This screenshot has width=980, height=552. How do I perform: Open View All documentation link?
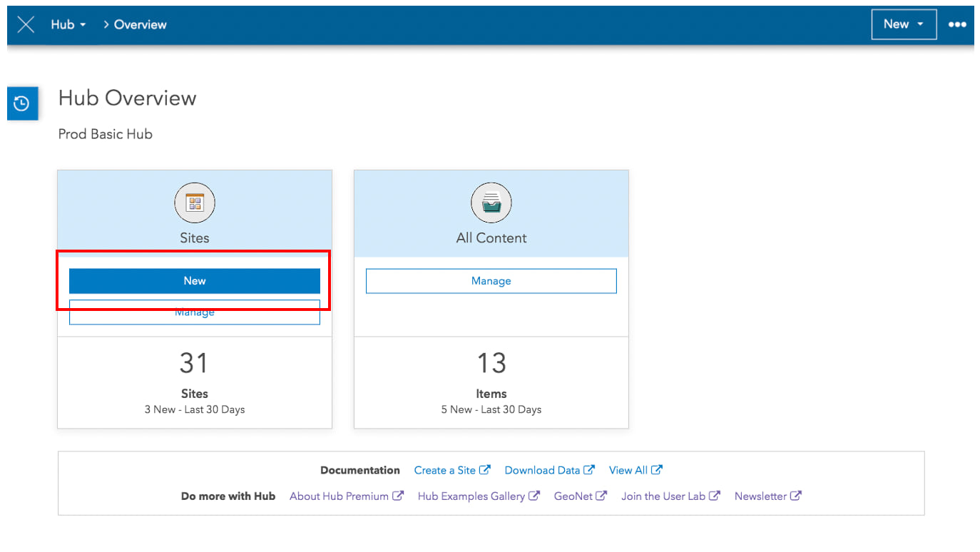click(x=636, y=470)
